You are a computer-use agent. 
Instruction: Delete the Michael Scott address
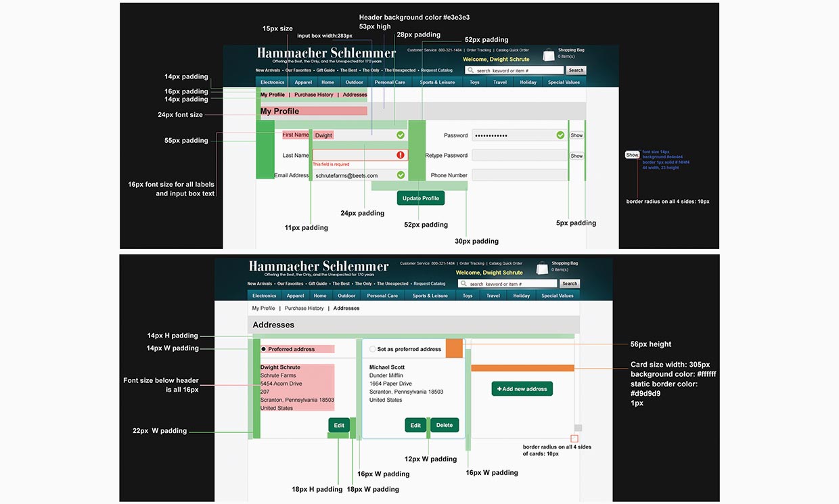tap(445, 426)
